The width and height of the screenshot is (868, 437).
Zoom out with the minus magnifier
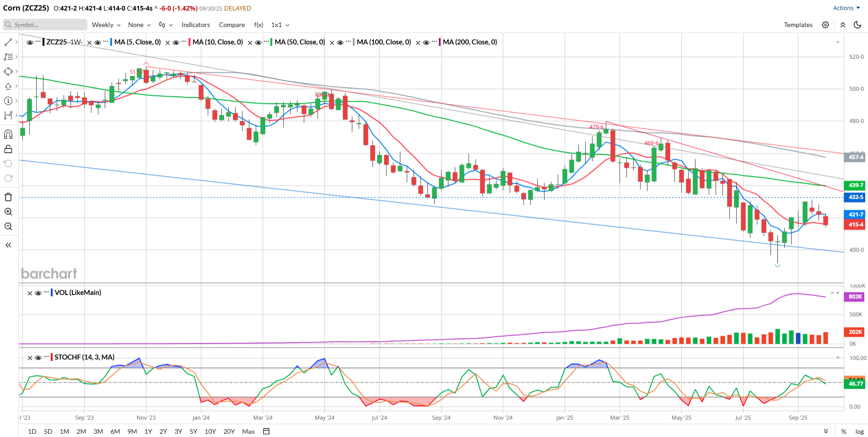(8, 226)
